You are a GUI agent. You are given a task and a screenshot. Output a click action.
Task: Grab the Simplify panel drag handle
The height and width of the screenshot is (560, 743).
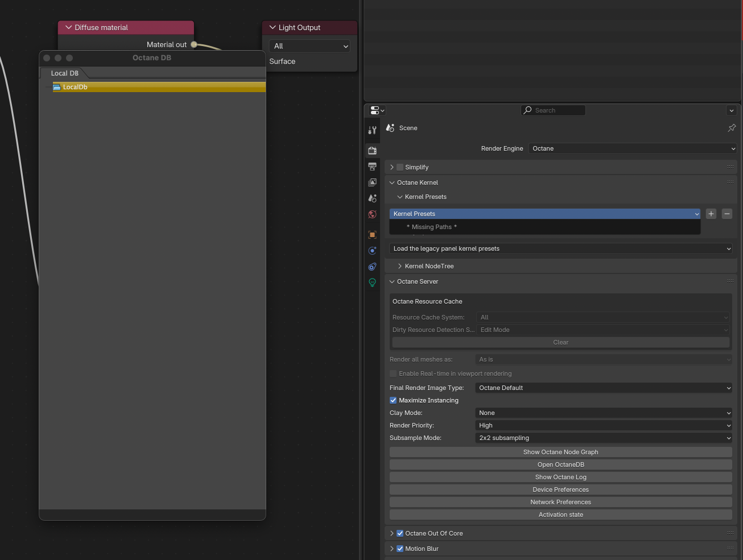click(x=730, y=167)
